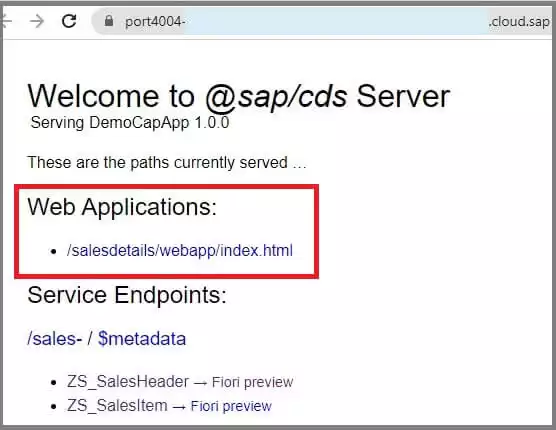Screen dimensions: 556x430
Task: Focus the address bar at port4004- text
Action: (155, 22)
